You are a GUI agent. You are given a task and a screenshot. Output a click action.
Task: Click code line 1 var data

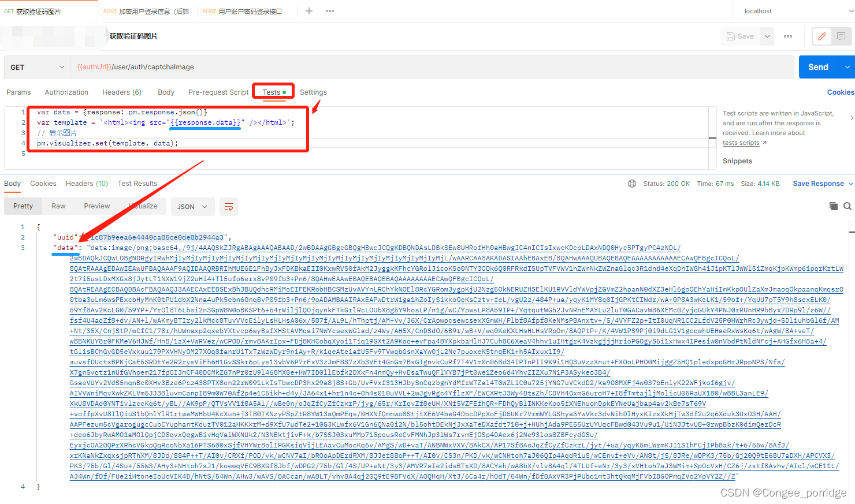click(x=122, y=112)
